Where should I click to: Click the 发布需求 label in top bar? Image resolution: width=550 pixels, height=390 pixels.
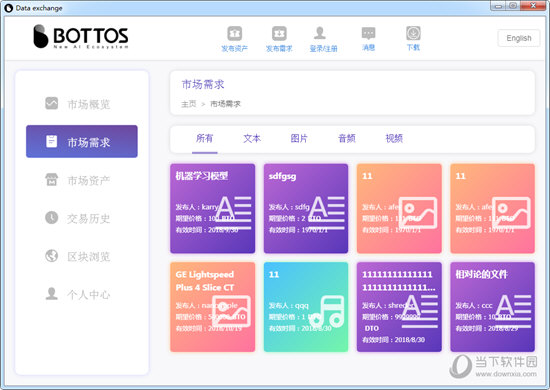(279, 48)
